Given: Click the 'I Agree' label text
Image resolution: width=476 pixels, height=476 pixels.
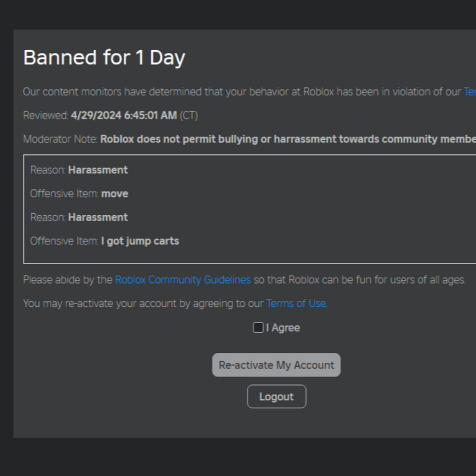Looking at the screenshot, I should click(x=283, y=328).
